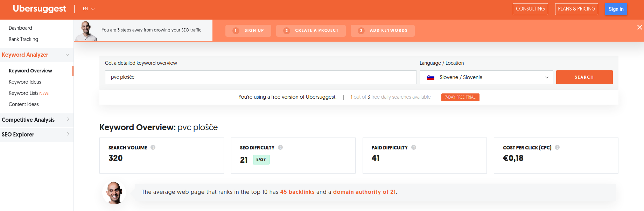Screen dimensions: 644x211
Task: Click the Sign in button
Action: tap(616, 9)
